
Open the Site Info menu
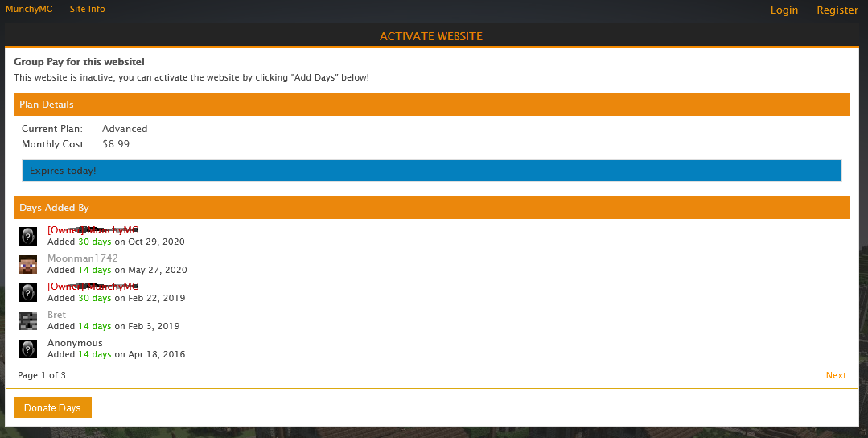(88, 9)
